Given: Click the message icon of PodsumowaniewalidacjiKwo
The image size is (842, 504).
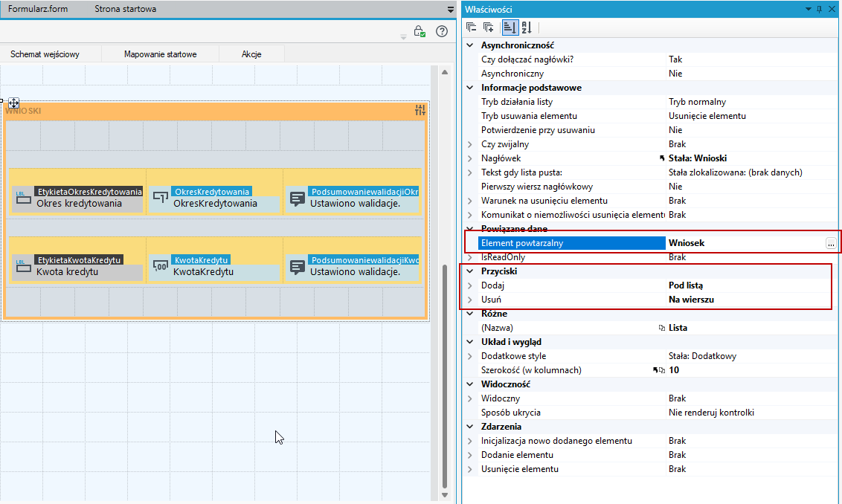Looking at the screenshot, I should click(297, 266).
